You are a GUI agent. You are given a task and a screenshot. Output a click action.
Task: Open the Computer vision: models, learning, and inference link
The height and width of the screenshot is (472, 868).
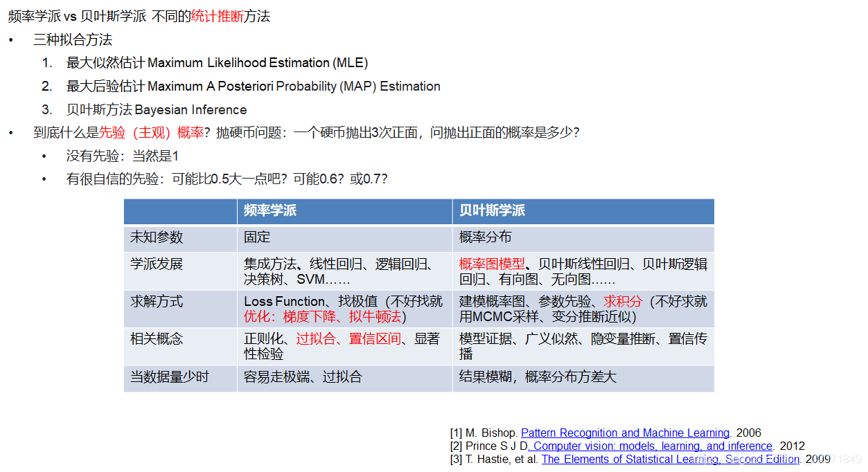pos(650,446)
